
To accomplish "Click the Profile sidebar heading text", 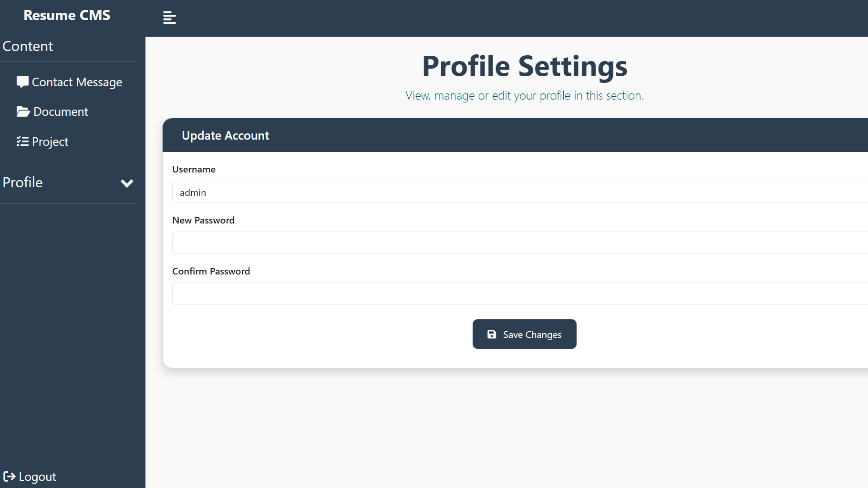I will tap(23, 183).
